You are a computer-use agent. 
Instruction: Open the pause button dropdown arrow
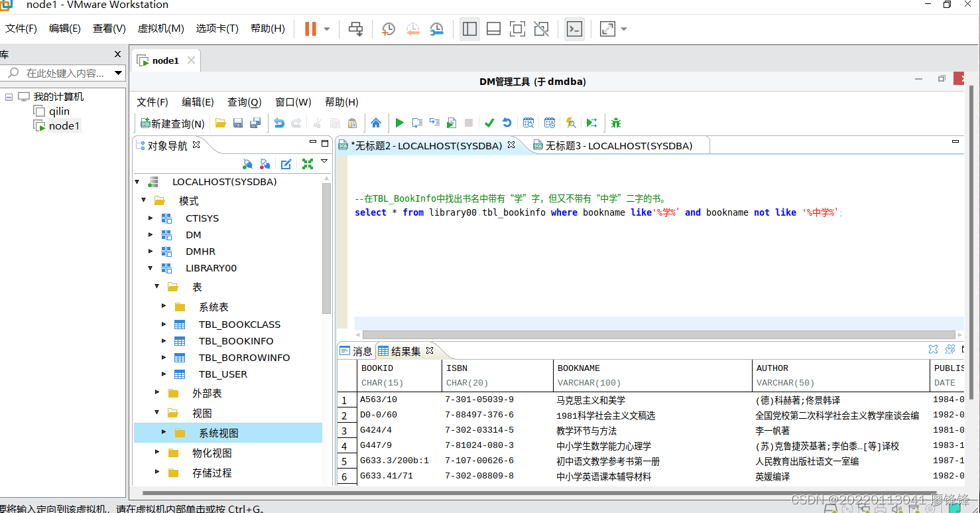[327, 29]
